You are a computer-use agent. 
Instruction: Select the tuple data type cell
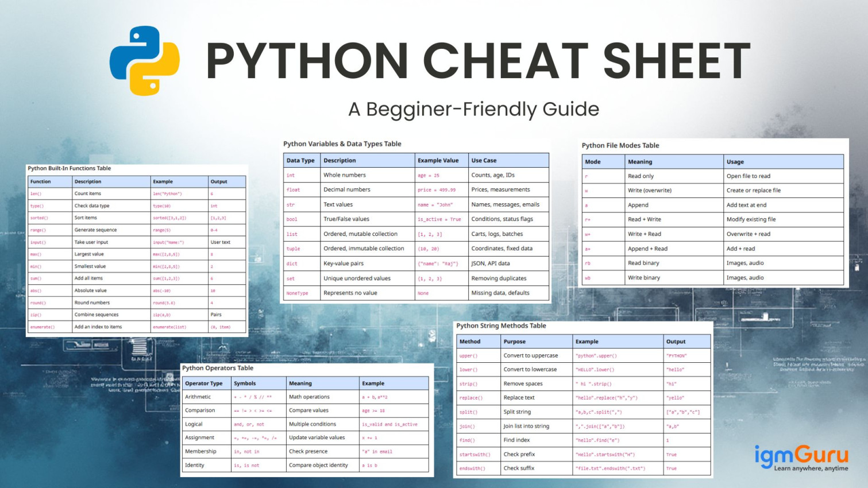tap(294, 249)
